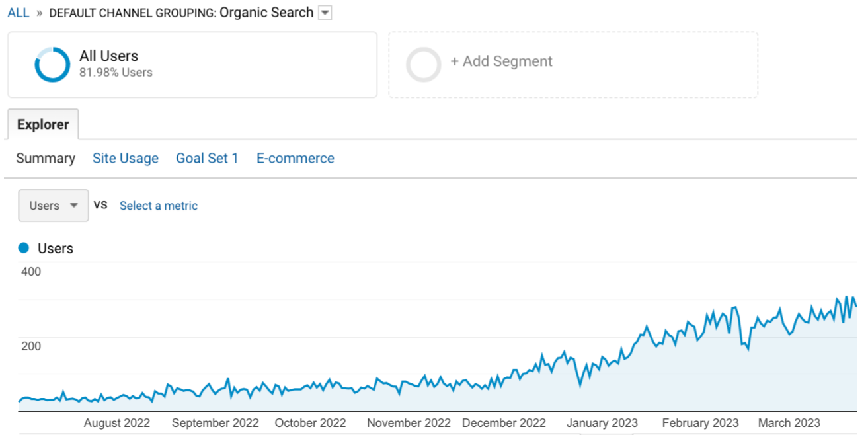Click the empty Add Segment circle icon
The width and height of the screenshot is (868, 437).
[x=423, y=65]
